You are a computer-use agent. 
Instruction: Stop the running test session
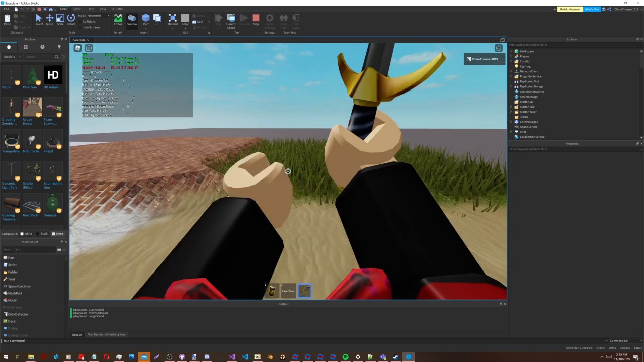(256, 19)
